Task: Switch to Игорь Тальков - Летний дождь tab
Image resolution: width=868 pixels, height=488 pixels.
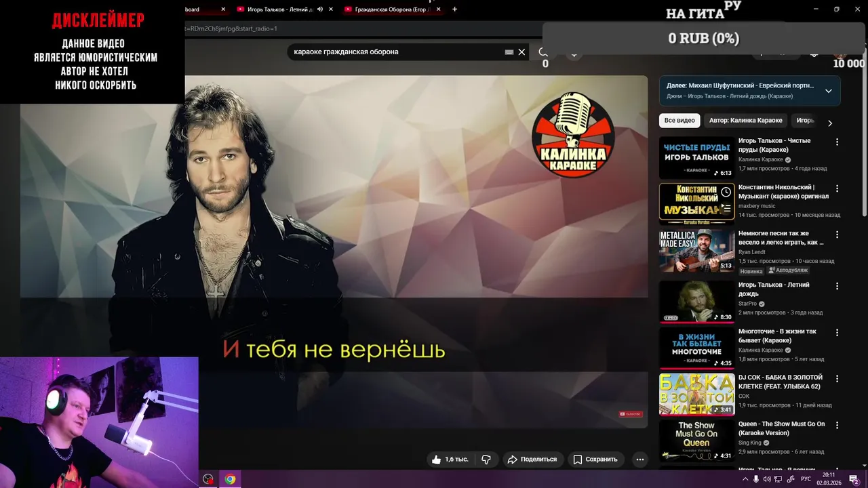Action: click(x=279, y=9)
